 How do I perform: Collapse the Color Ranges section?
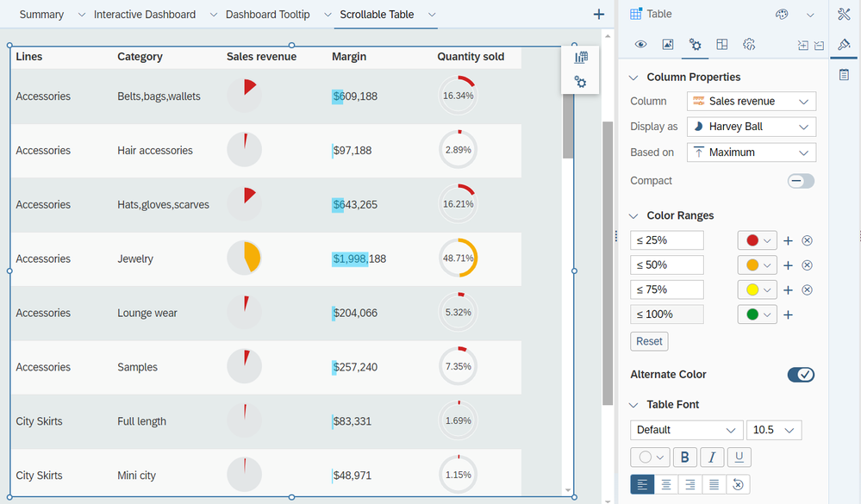click(633, 215)
